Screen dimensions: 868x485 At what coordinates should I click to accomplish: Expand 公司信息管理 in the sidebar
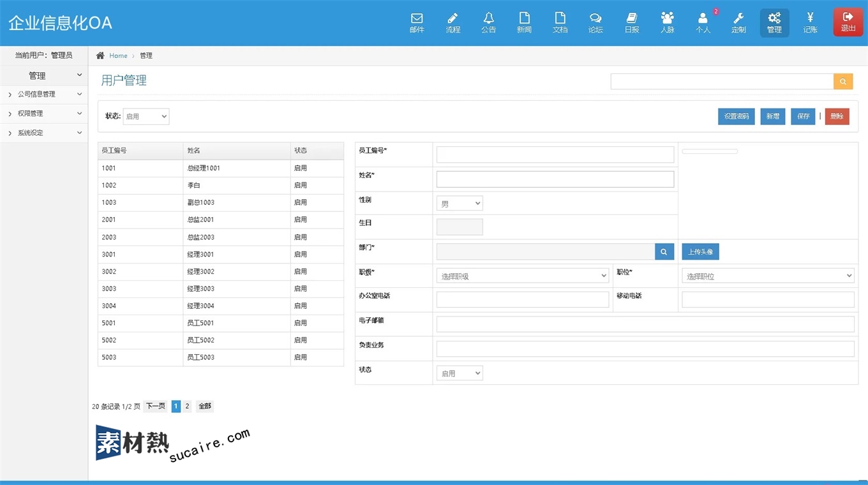pyautogui.click(x=44, y=94)
